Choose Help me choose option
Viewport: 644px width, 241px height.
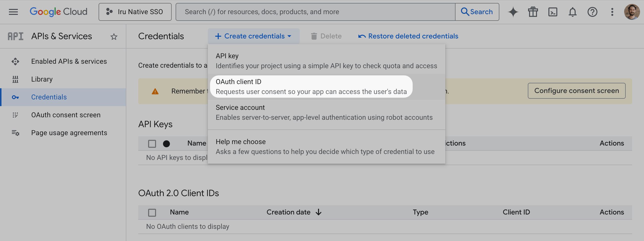(326, 147)
